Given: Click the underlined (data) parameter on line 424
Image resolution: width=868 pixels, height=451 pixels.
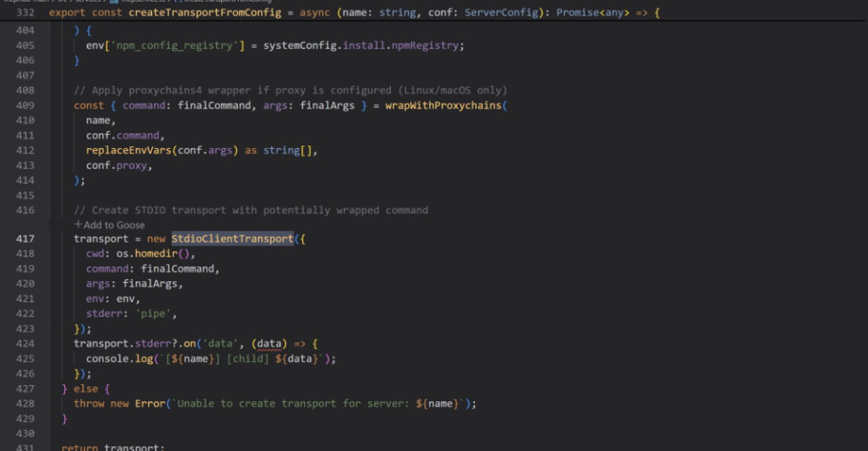Looking at the screenshot, I should (x=269, y=343).
